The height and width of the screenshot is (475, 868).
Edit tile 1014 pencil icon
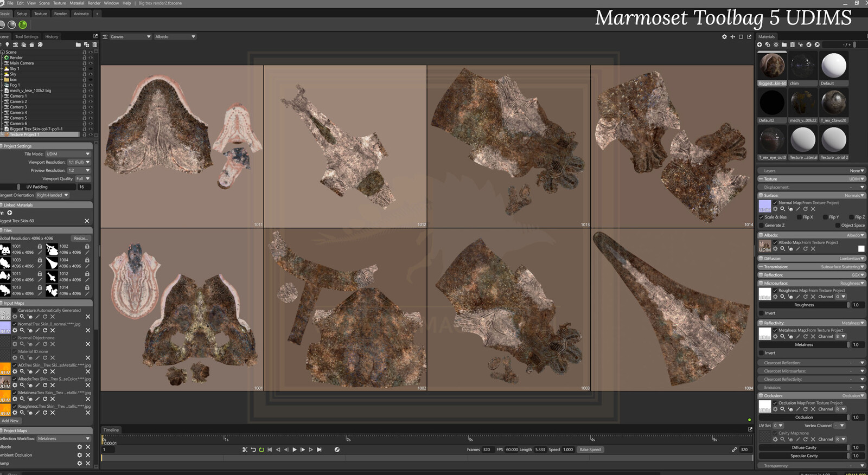pos(87,294)
